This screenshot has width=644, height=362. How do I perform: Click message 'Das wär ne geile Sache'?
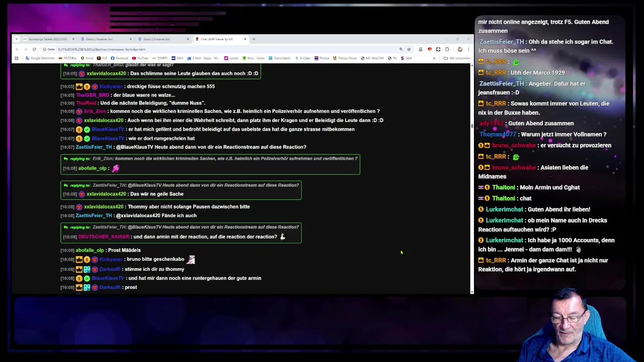157,194
